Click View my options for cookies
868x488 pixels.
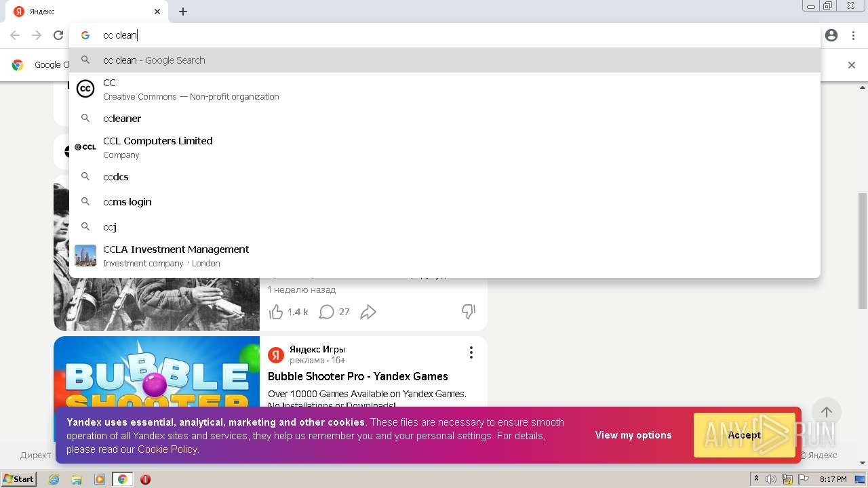click(x=633, y=435)
